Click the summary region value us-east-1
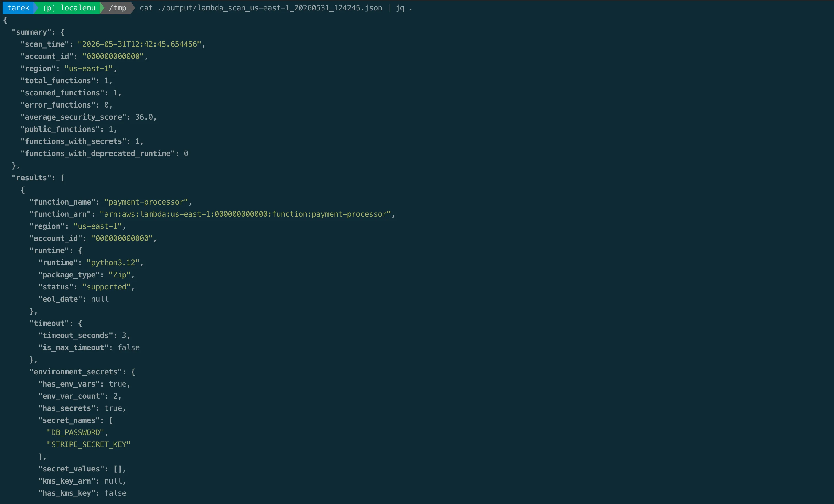 89,69
